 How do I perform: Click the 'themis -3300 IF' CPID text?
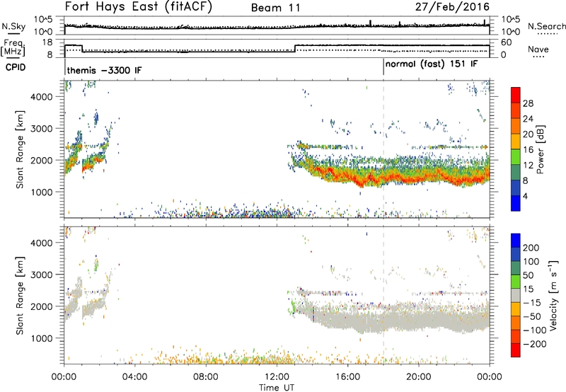pyautogui.click(x=104, y=70)
